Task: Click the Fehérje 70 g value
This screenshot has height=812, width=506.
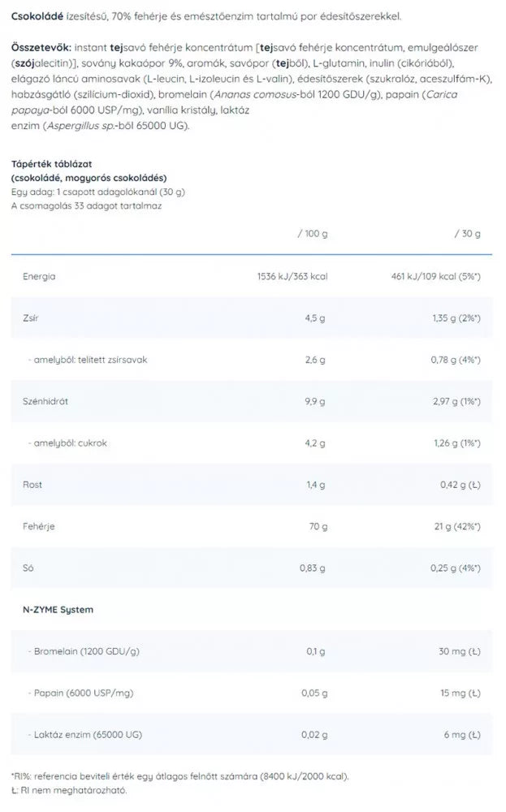Action: pos(318,527)
